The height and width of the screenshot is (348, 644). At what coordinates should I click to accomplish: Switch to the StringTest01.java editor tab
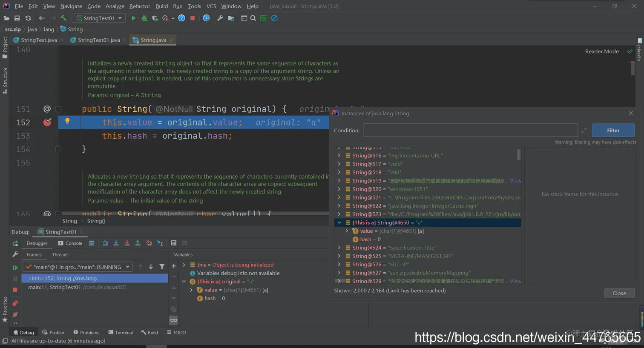99,40
